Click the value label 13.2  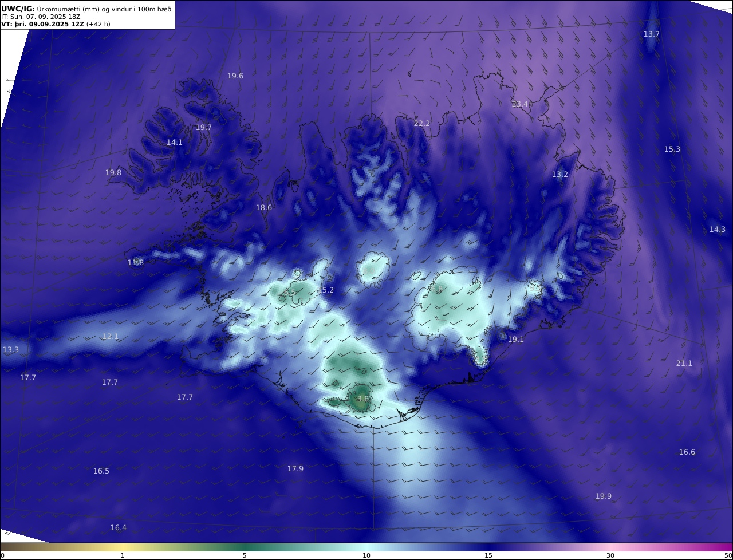pyautogui.click(x=560, y=175)
